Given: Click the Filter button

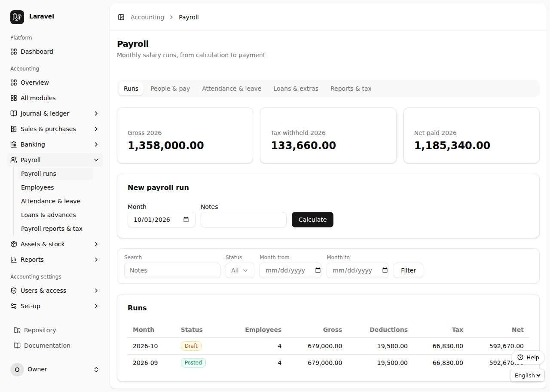Looking at the screenshot, I should tap(408, 270).
